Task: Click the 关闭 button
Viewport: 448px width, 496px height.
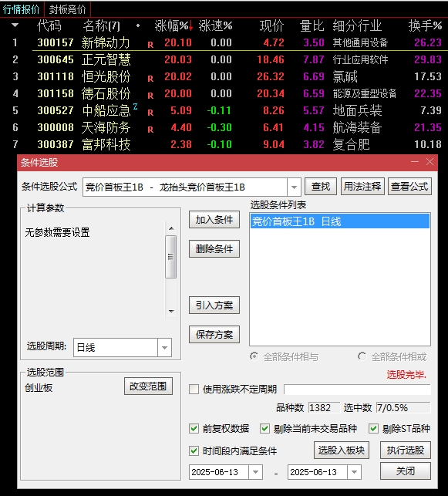Action: pos(406,471)
